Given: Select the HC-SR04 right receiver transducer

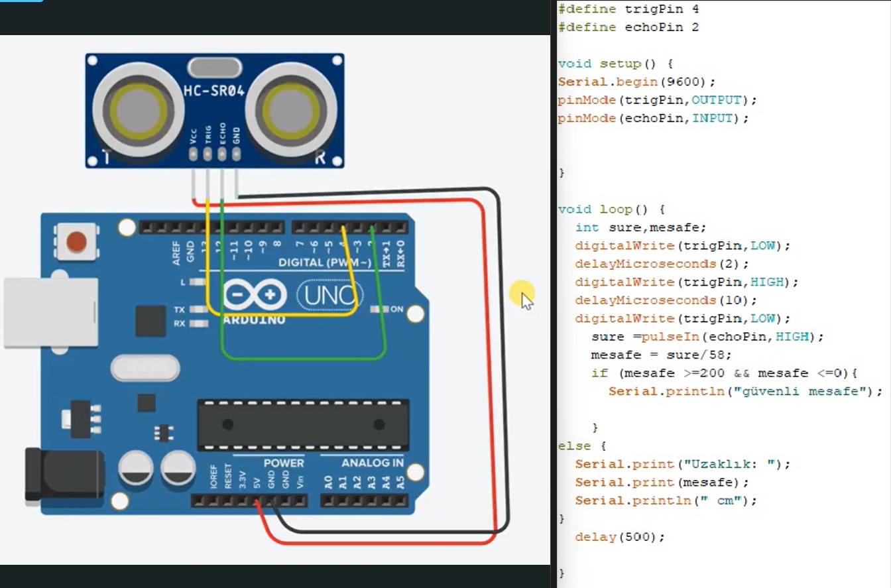Looking at the screenshot, I should point(284,109).
